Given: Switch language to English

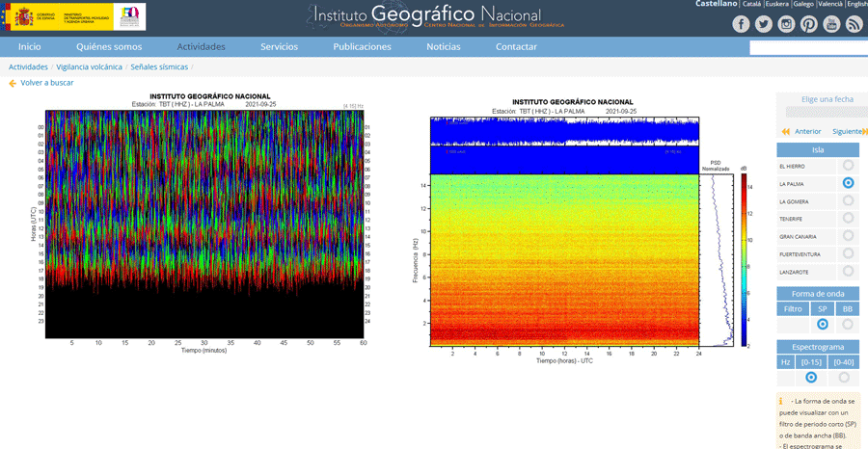Looking at the screenshot, I should (857, 4).
